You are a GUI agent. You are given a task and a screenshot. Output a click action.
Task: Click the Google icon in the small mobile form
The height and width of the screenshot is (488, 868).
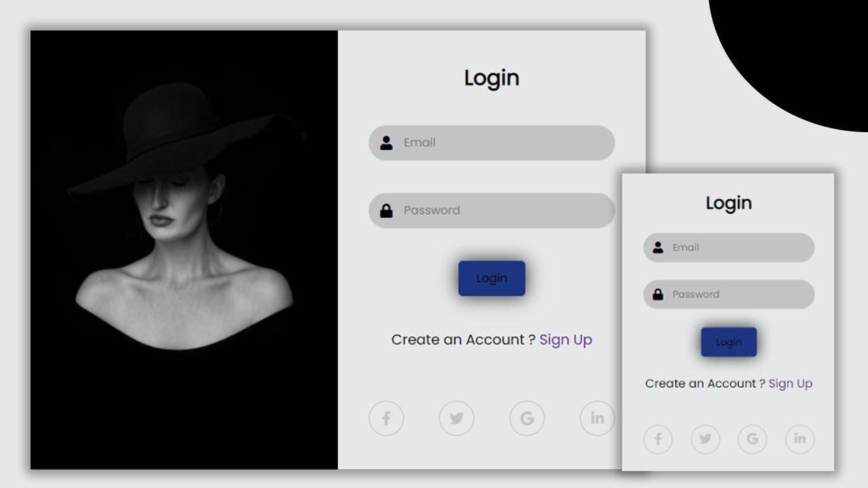click(752, 439)
